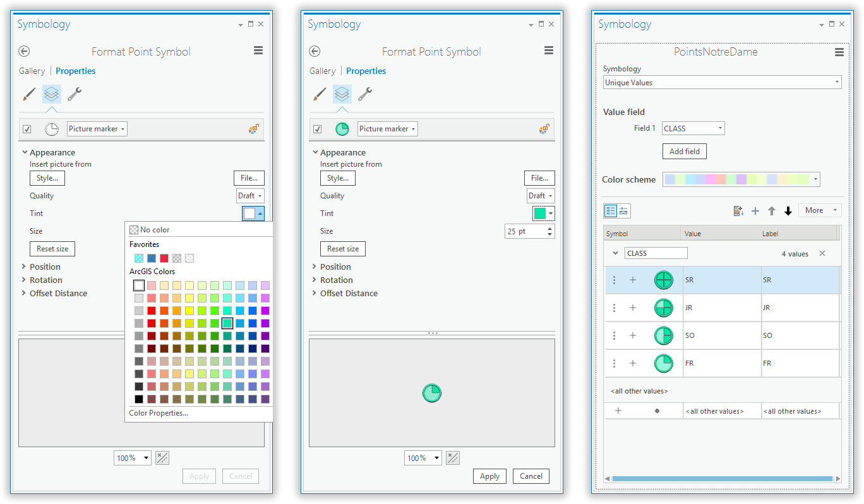Viewport: 864px width, 504px height.
Task: Toggle the values list view button above Symbol column
Action: coord(611,211)
